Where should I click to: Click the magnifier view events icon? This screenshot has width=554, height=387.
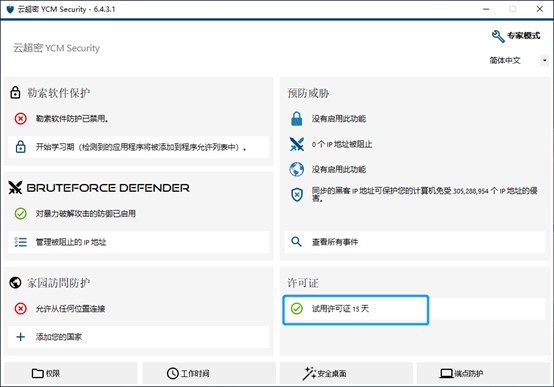(x=296, y=242)
